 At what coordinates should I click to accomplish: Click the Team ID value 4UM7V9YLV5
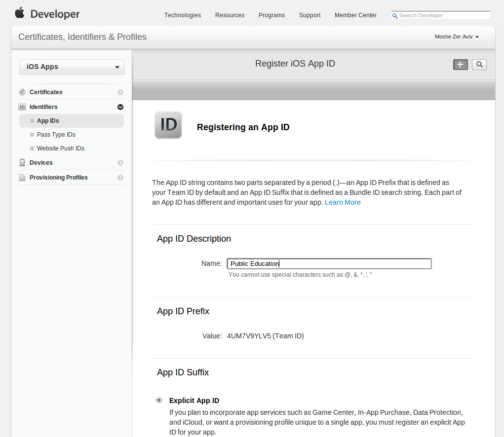pos(249,336)
